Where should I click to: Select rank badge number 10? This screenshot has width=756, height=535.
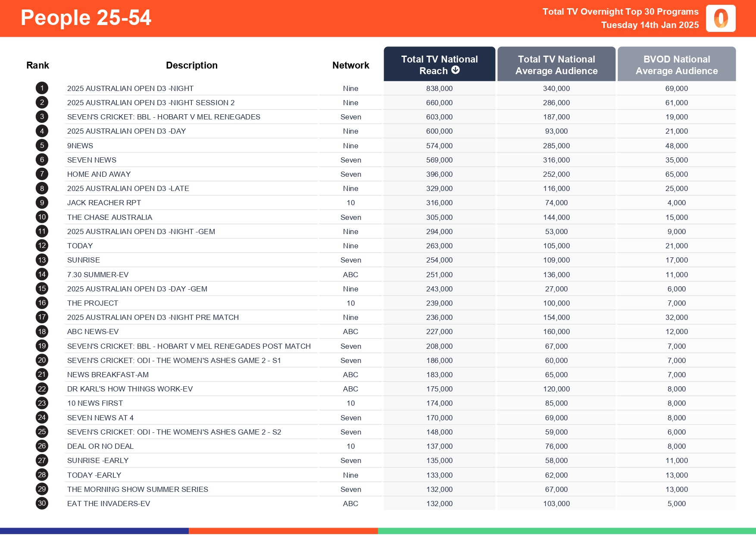41,217
